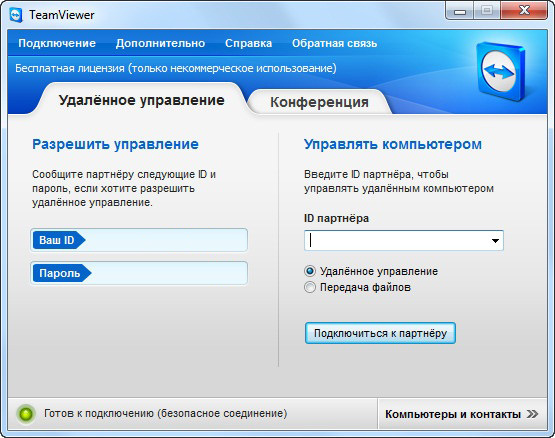Open the Подключение menu
The image size is (555, 438).
[57, 43]
